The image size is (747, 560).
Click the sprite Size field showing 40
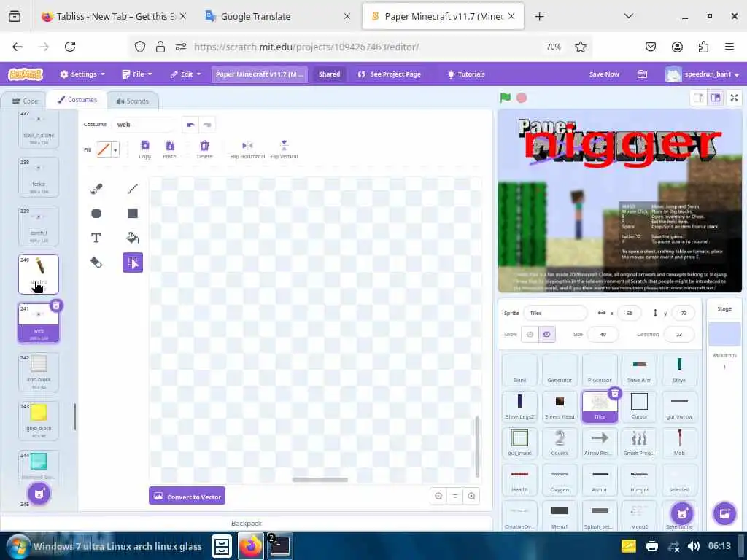click(x=603, y=334)
